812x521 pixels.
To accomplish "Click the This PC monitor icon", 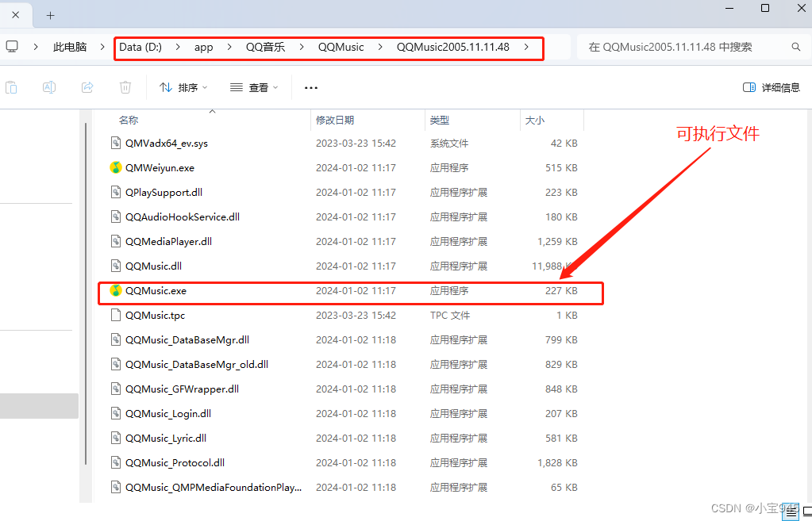I will [x=12, y=47].
